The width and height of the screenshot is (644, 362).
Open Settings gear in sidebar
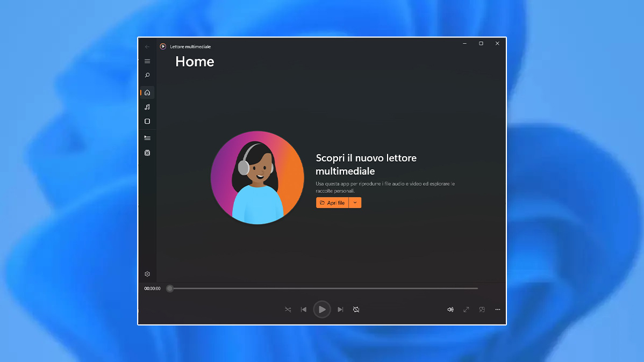click(x=147, y=274)
